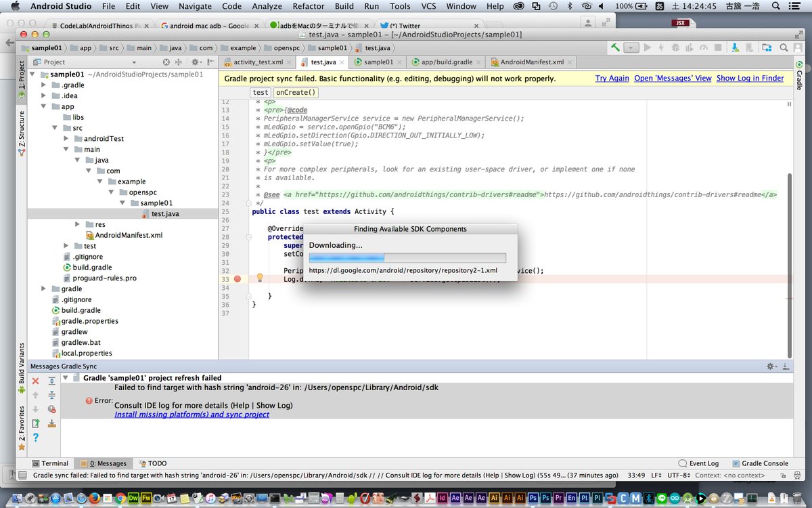Select proguard-rules.pro file

pyautogui.click(x=104, y=278)
